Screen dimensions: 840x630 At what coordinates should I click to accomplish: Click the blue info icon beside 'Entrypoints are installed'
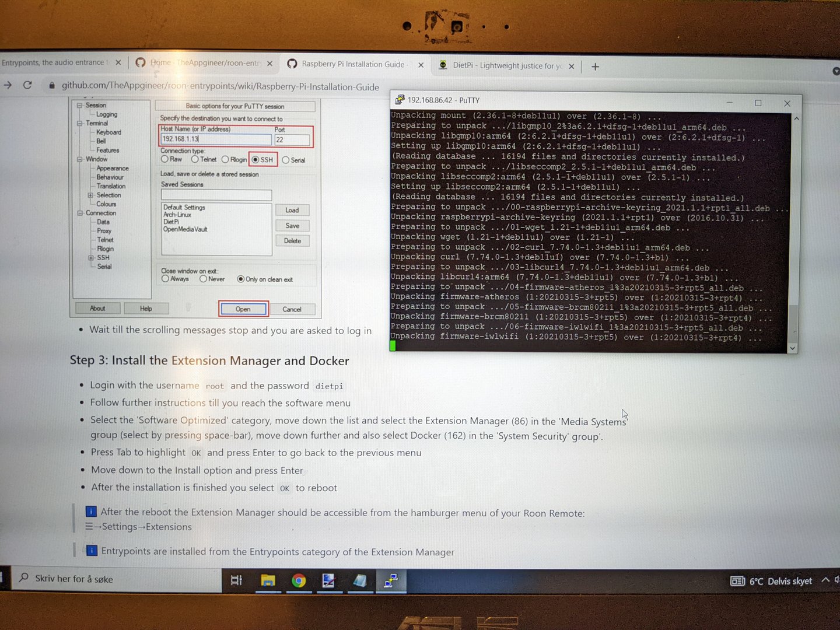92,550
